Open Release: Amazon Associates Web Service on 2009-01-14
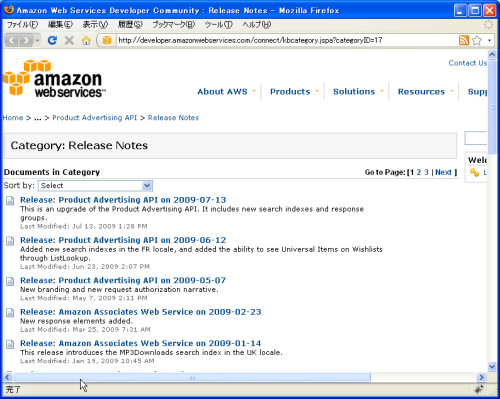The height and width of the screenshot is (399, 500). click(141, 343)
